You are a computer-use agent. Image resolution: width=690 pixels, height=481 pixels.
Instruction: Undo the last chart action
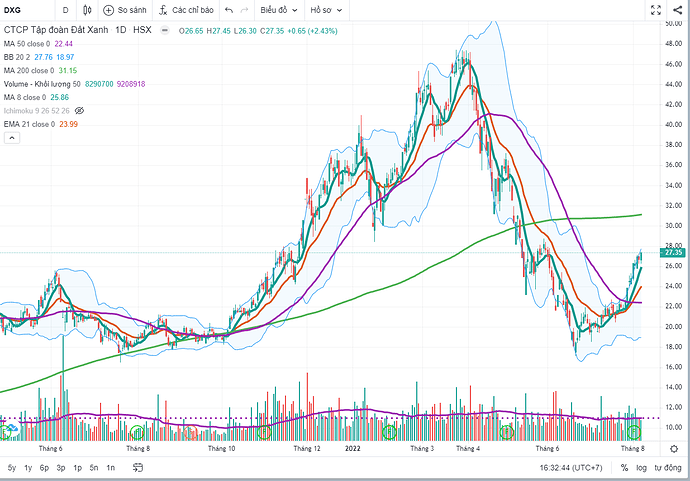229,10
